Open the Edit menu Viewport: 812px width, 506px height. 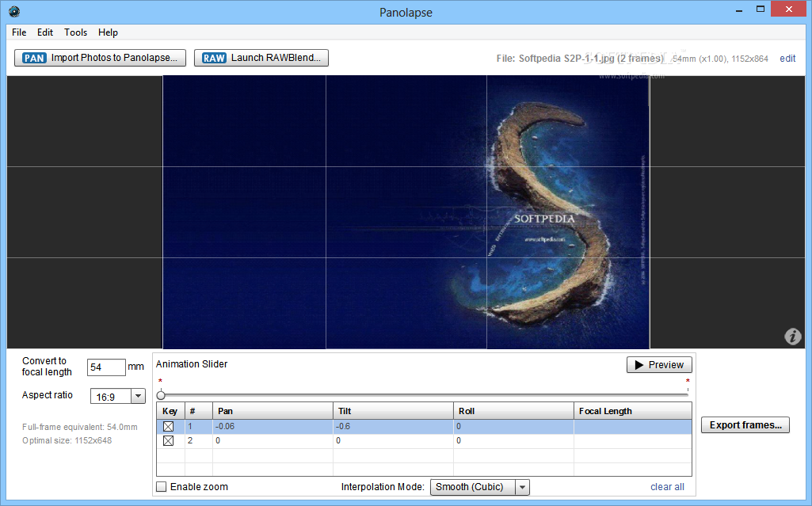(45, 32)
